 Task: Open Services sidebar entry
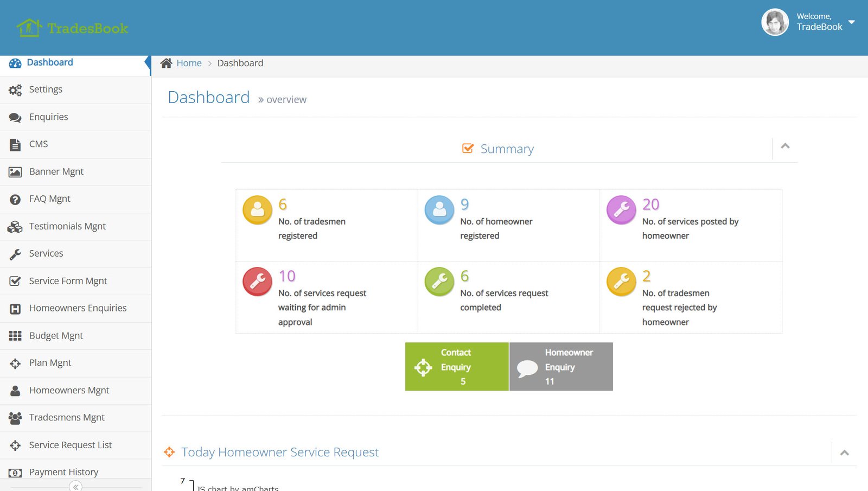click(75, 254)
